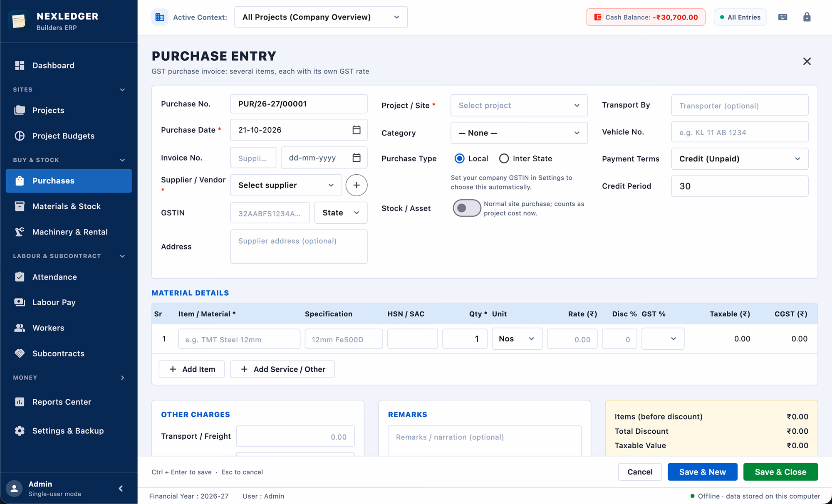Collapse the Sites sidebar section
The height and width of the screenshot is (504, 832).
69,89
